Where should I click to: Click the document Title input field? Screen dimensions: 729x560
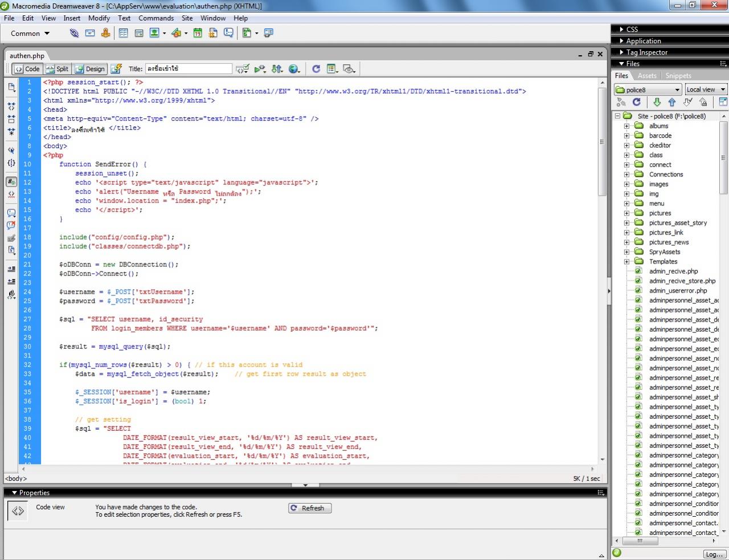tap(189, 69)
